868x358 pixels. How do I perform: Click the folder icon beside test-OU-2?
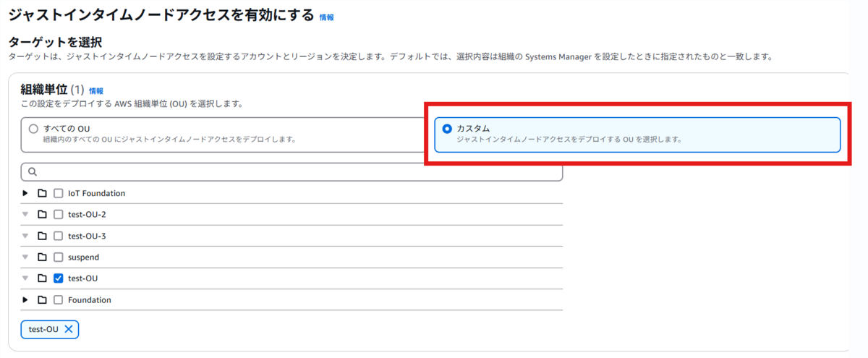(42, 214)
